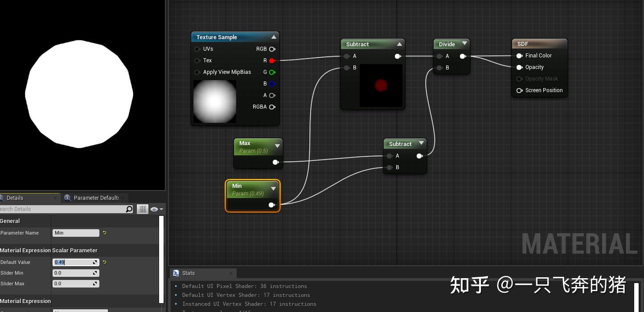Click the A input pin on the Divide node
The height and width of the screenshot is (312, 644).
coord(439,56)
